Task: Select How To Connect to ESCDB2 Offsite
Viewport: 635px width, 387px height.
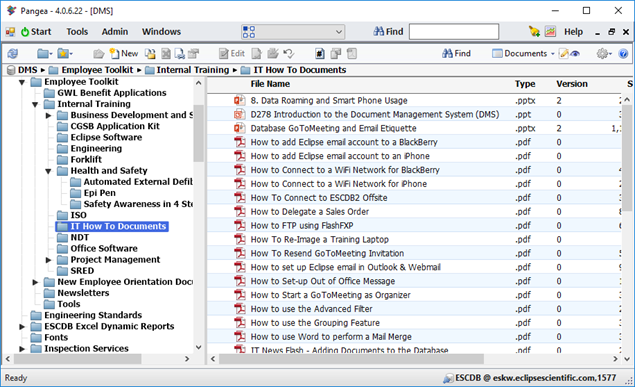Action: pos(319,198)
